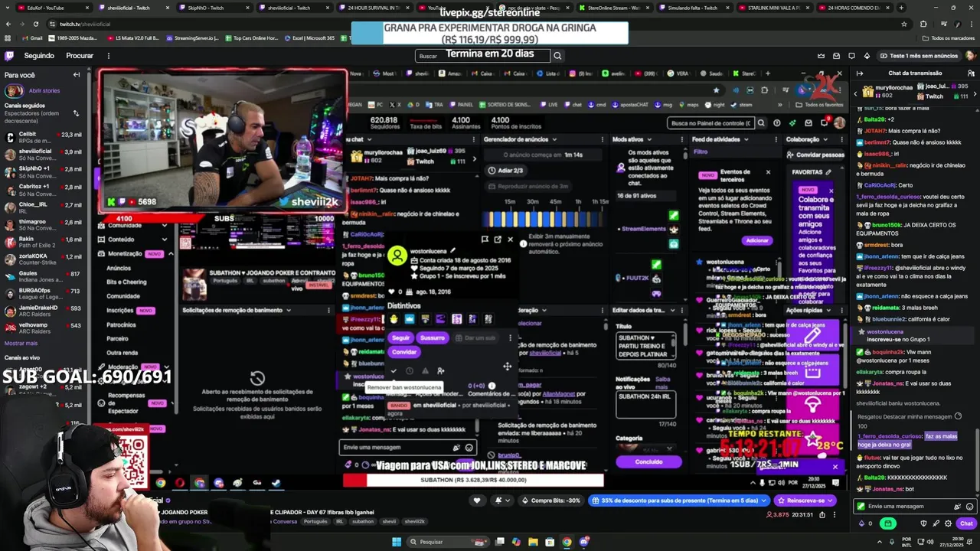Open the chat community people icon
Viewport: 980px width, 551px height.
(x=970, y=73)
